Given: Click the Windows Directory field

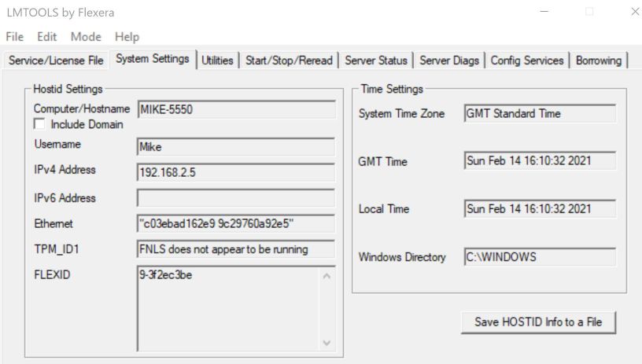Looking at the screenshot, I should coord(540,257).
